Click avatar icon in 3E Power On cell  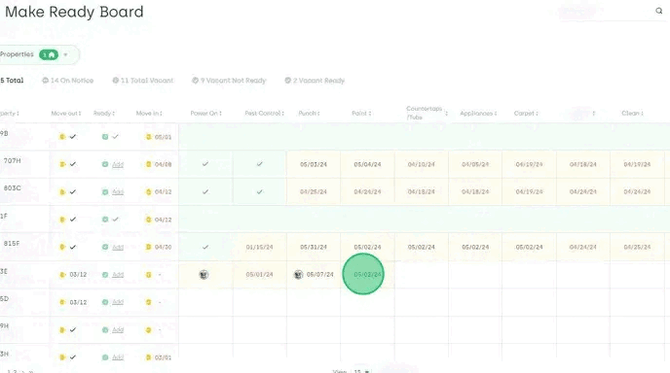pyautogui.click(x=204, y=275)
